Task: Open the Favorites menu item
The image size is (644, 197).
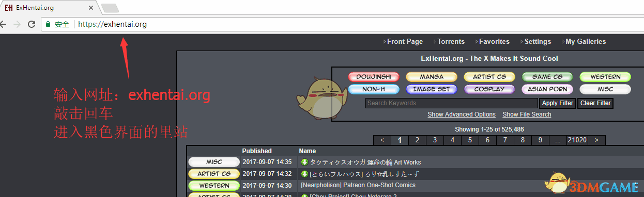Action: click(x=494, y=41)
